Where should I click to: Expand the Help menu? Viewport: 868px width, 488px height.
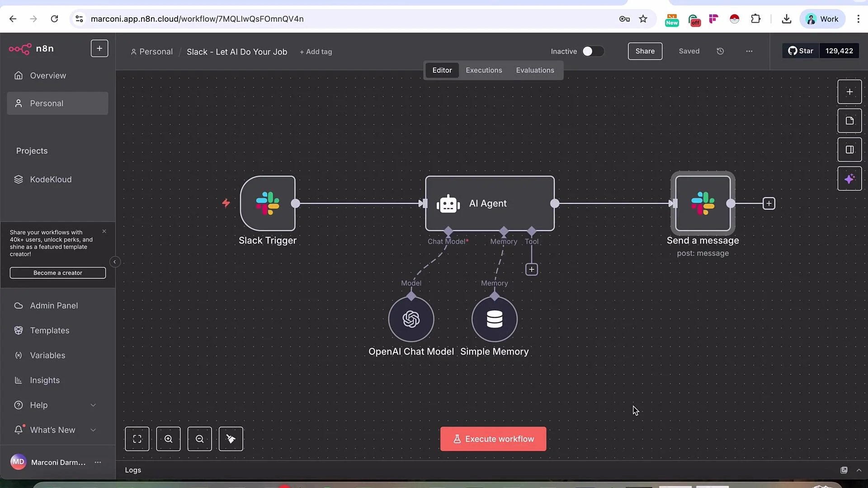(x=57, y=405)
